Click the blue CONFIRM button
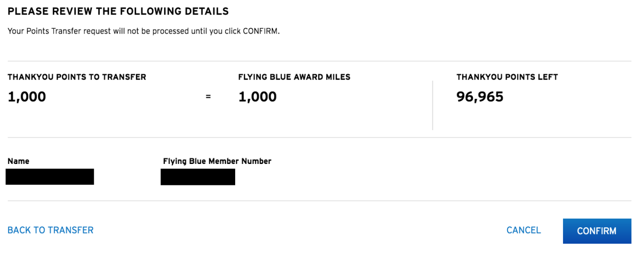 [x=597, y=231]
